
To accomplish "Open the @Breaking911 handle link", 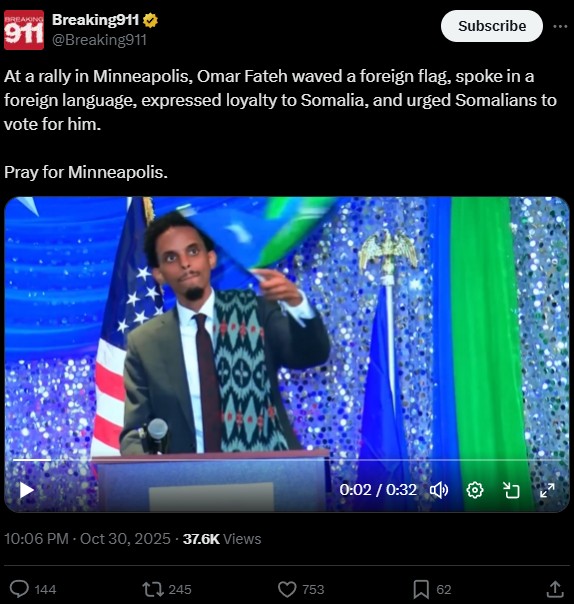I will (x=99, y=40).
